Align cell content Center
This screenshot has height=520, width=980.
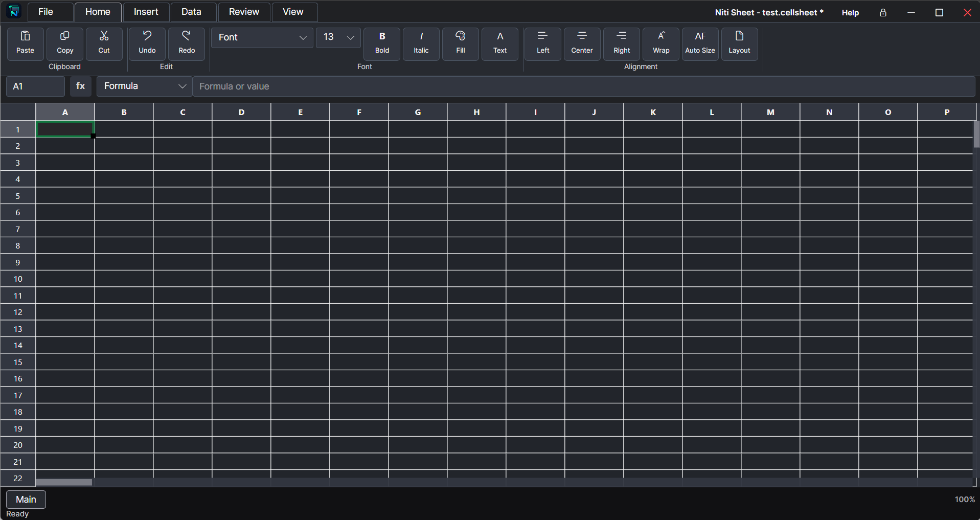[582, 43]
